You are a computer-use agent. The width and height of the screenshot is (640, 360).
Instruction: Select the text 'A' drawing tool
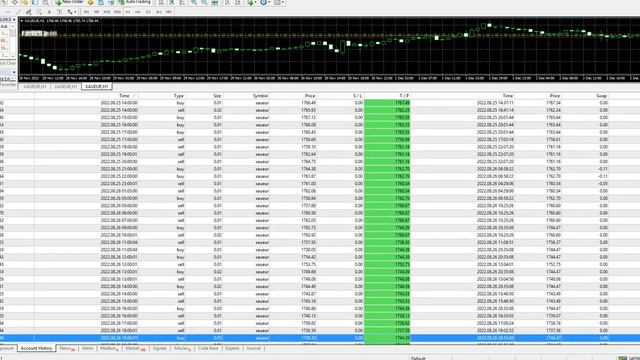(x=49, y=12)
